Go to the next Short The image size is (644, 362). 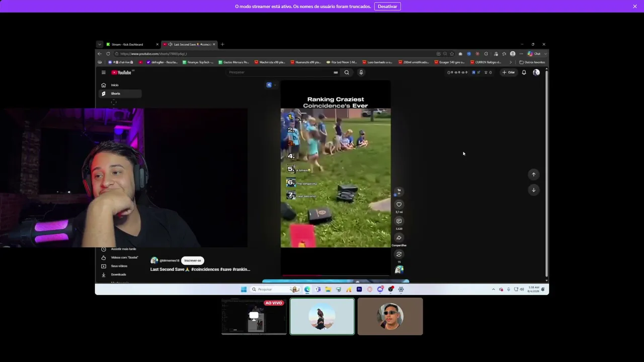click(x=534, y=190)
